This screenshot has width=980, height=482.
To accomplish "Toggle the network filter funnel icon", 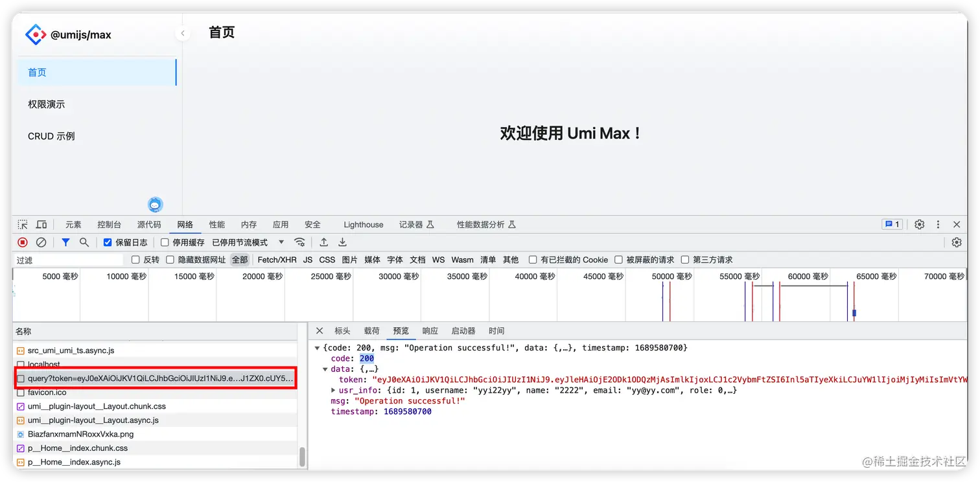I will coord(65,242).
